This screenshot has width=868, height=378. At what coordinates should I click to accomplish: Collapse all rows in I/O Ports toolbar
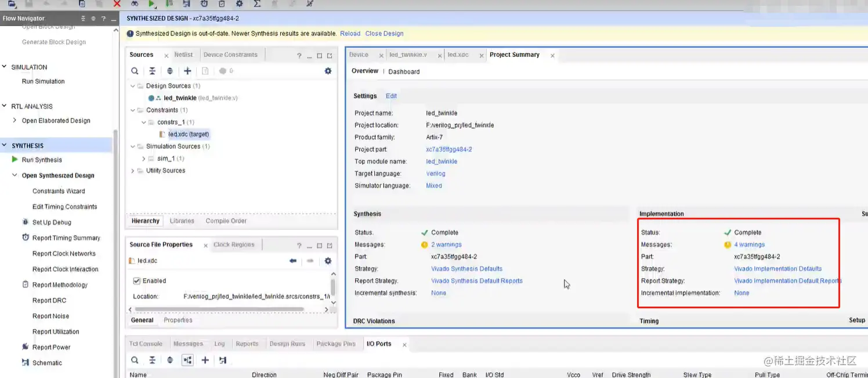tap(152, 360)
